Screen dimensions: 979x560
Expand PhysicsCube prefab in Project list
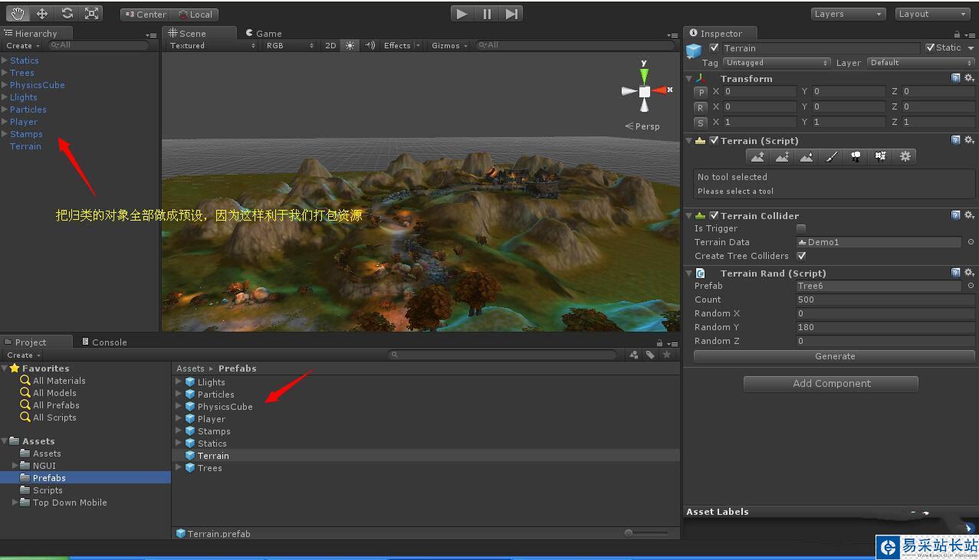179,407
